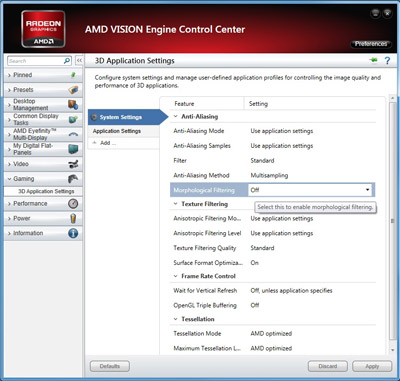The width and height of the screenshot is (400, 381).
Task: Expand the Power section
Action: (x=9, y=218)
